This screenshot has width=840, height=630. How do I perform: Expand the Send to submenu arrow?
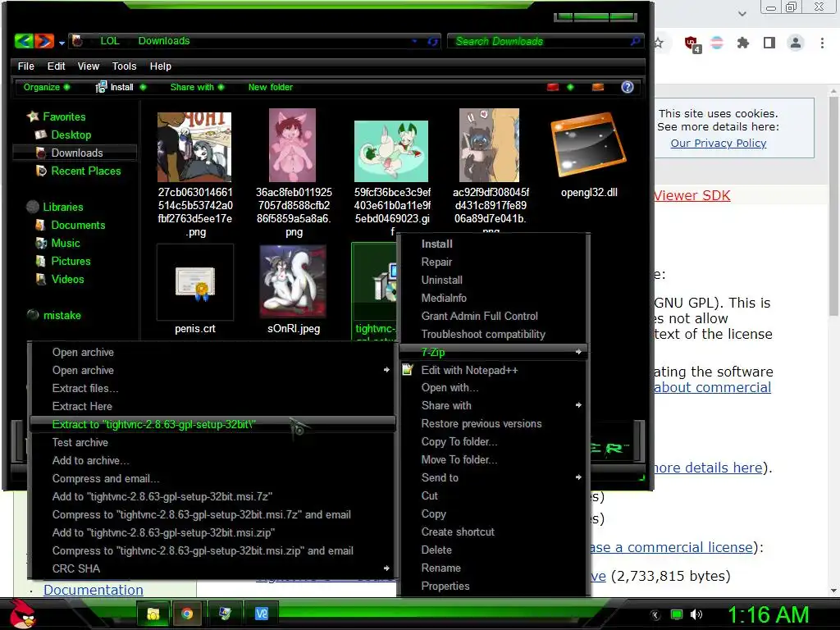click(578, 477)
